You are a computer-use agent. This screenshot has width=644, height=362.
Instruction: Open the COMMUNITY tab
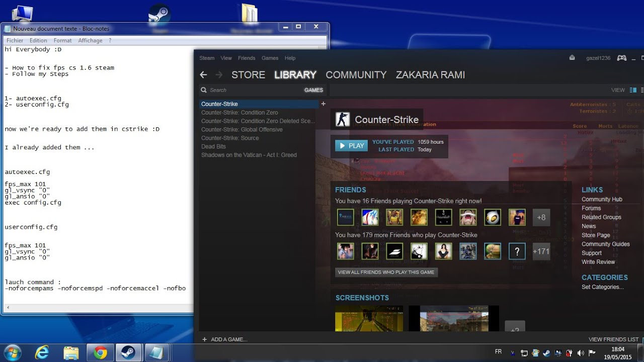click(x=356, y=75)
